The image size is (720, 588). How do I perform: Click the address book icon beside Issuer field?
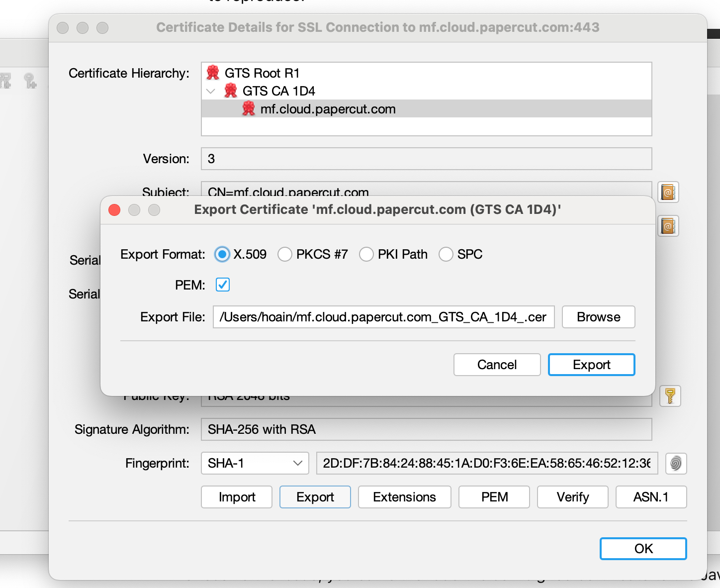click(668, 226)
